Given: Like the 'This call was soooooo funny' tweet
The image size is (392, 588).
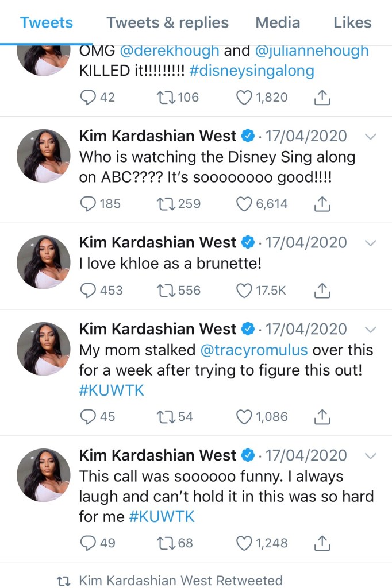Looking at the screenshot, I should (245, 543).
